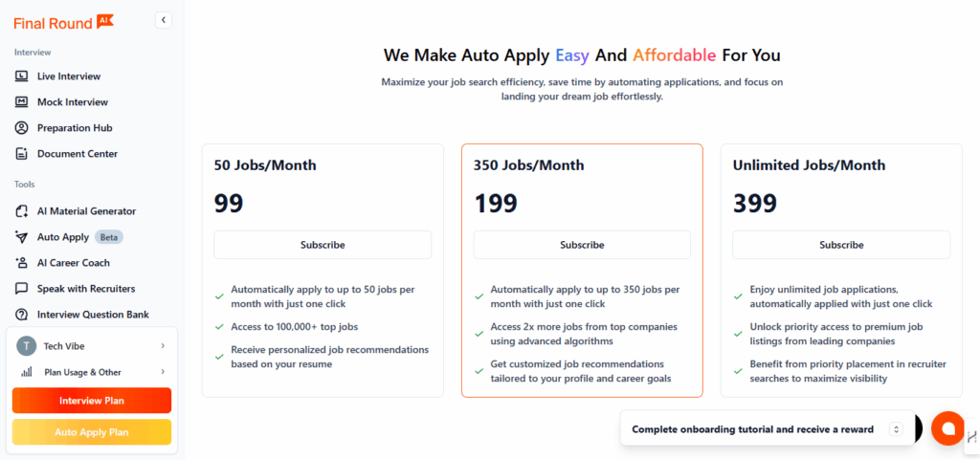Open the orange chat support bubble
This screenshot has width=980, height=460.
coord(947,428)
